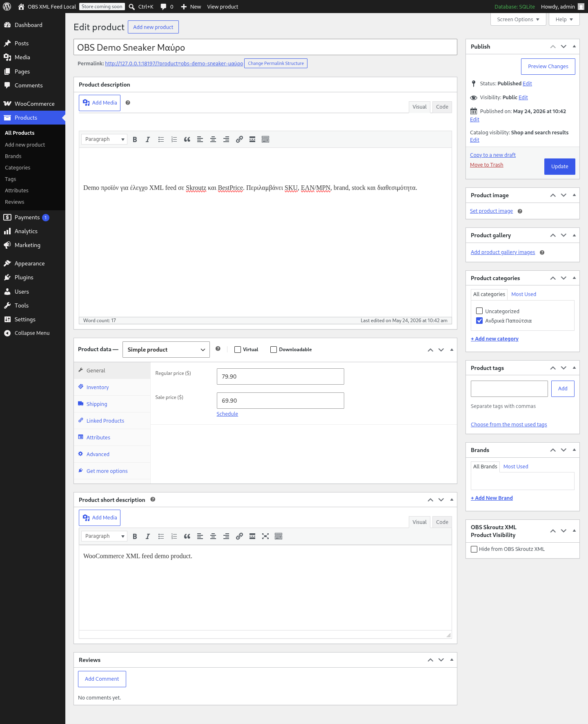588x724 pixels.
Task: Toggle toolbar in product description editor
Action: coord(265,139)
